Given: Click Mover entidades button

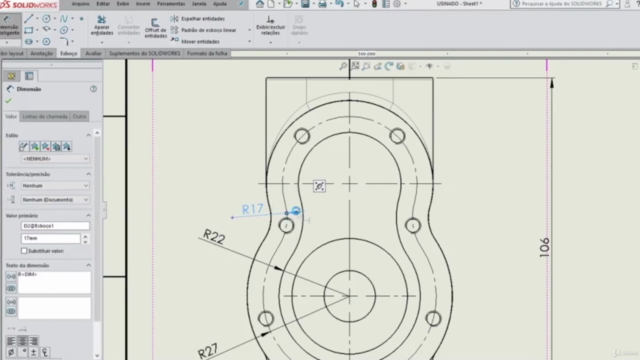Looking at the screenshot, I should [x=195, y=42].
